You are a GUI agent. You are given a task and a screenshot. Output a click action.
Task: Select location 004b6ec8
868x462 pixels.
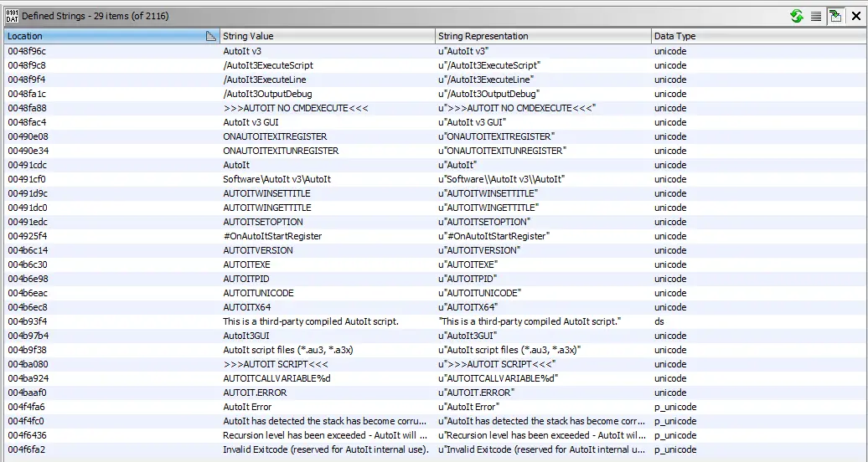pos(27,307)
